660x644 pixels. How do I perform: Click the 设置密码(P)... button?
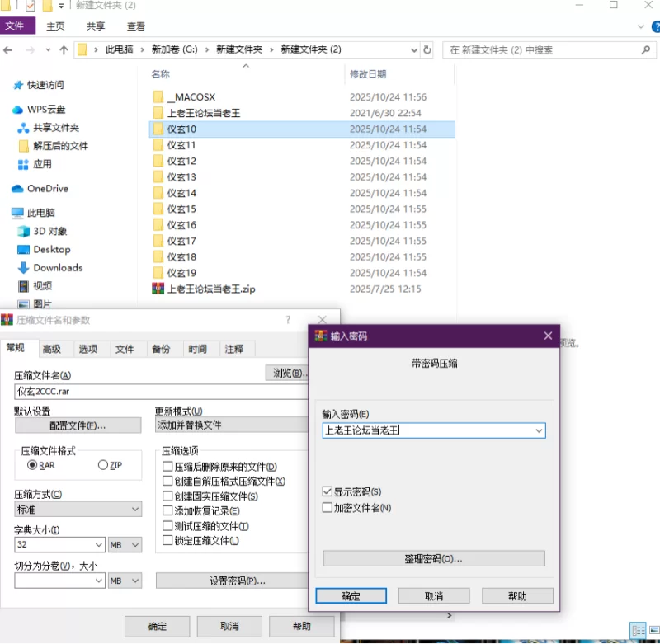click(x=233, y=581)
